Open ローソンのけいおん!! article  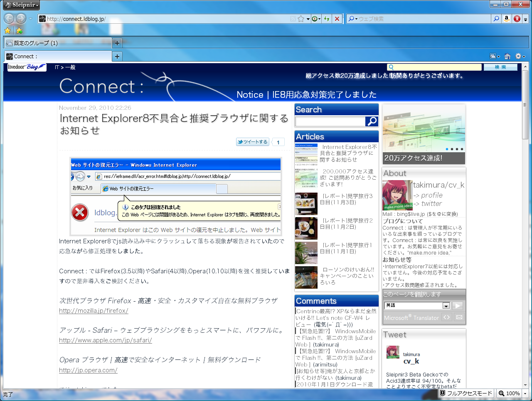pos(347,276)
